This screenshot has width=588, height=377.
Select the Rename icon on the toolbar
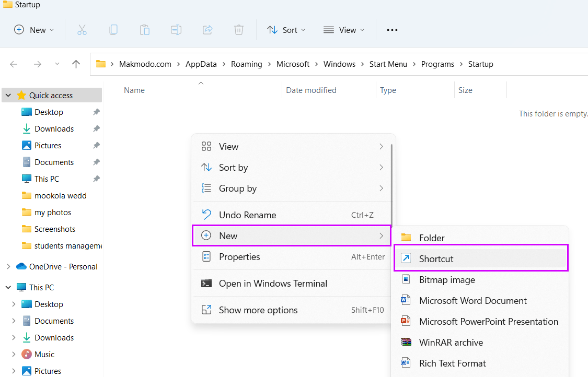point(176,30)
